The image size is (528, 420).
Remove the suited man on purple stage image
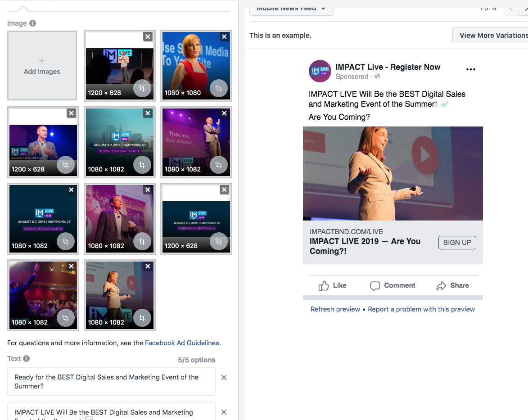[x=148, y=190]
